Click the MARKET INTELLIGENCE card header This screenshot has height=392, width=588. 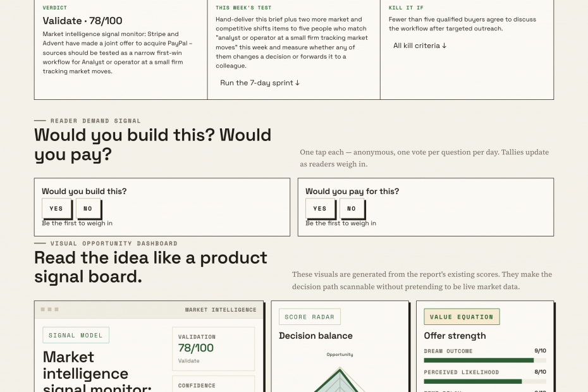(149, 310)
